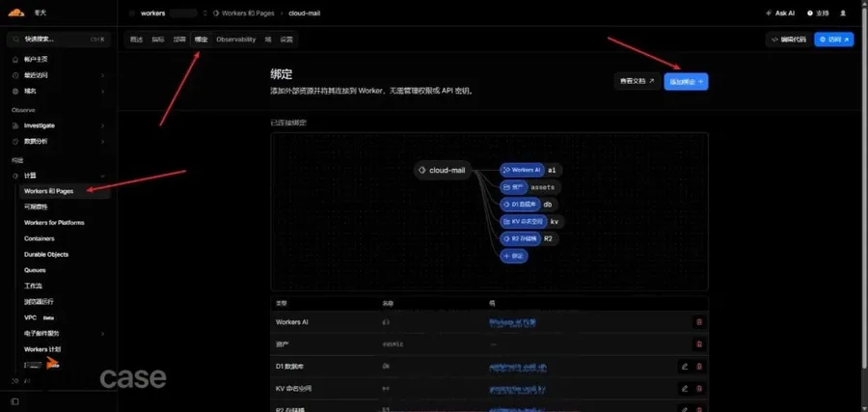This screenshot has width=868, height=412.
Task: Click the R2 存储桶 node in diagram
Action: click(520, 238)
